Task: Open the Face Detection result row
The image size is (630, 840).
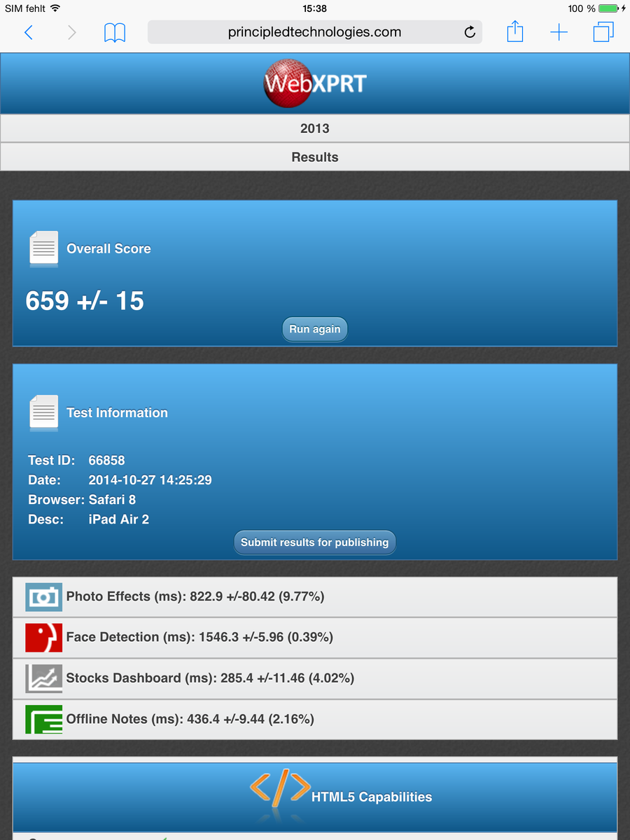Action: [315, 638]
